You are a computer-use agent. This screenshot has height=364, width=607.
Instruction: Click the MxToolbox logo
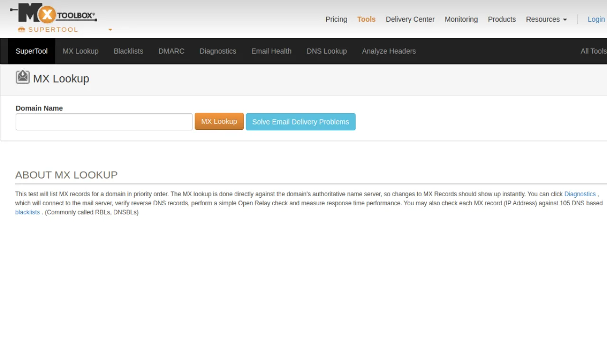(53, 13)
